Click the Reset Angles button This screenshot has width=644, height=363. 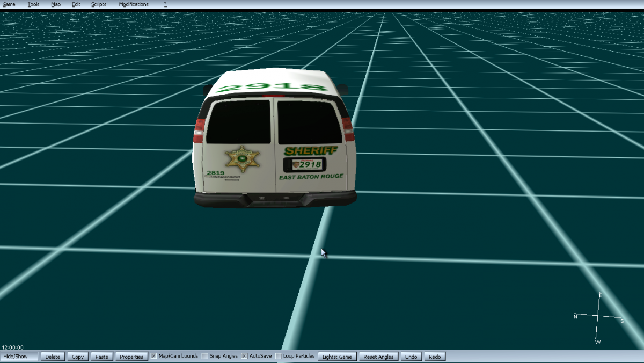pyautogui.click(x=378, y=357)
